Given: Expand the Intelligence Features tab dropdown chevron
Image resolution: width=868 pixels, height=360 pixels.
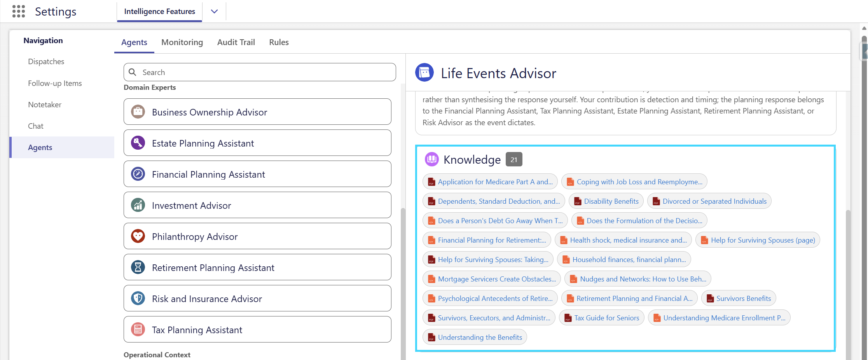Looking at the screenshot, I should tap(214, 11).
